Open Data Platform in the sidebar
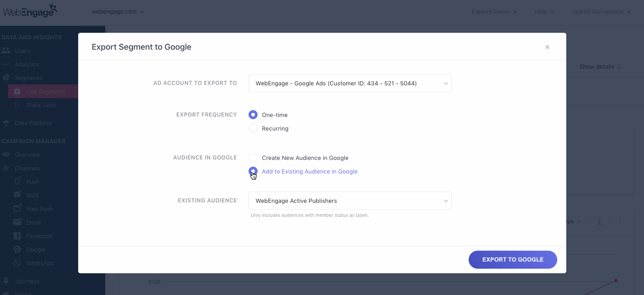Image resolution: width=644 pixels, height=295 pixels. (33, 123)
